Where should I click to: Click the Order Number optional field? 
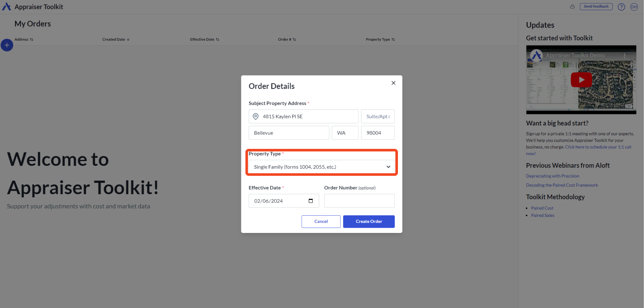click(359, 201)
